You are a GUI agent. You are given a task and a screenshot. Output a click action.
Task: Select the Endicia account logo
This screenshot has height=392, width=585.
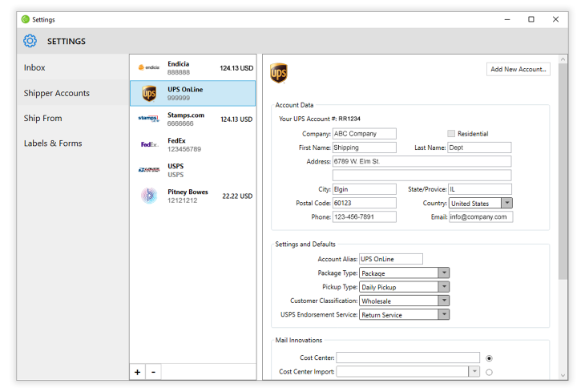tap(148, 67)
